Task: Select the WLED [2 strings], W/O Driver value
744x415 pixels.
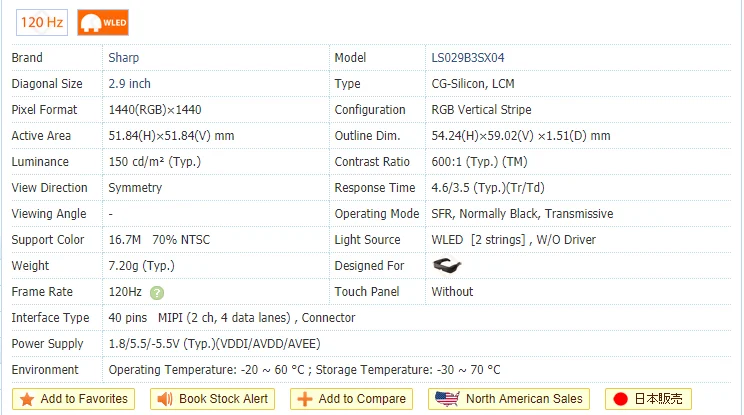Action: (x=513, y=240)
